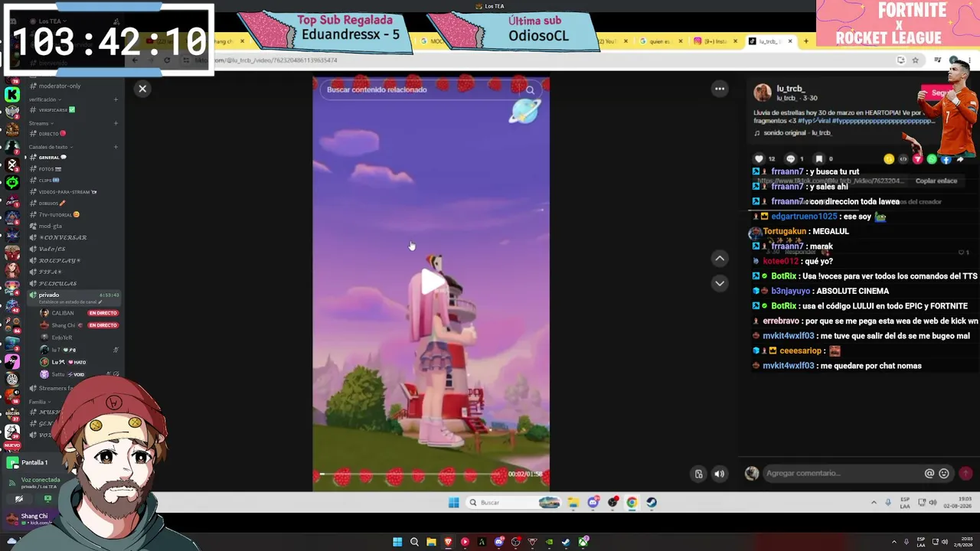The image size is (980, 551).
Task: Play the paused TikTok video
Action: tap(431, 282)
